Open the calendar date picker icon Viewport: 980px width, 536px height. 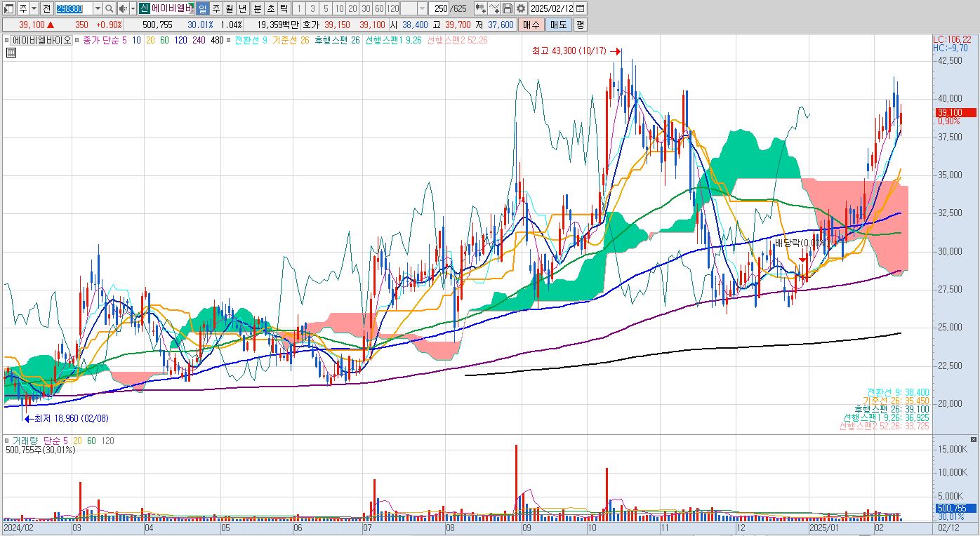click(580, 8)
